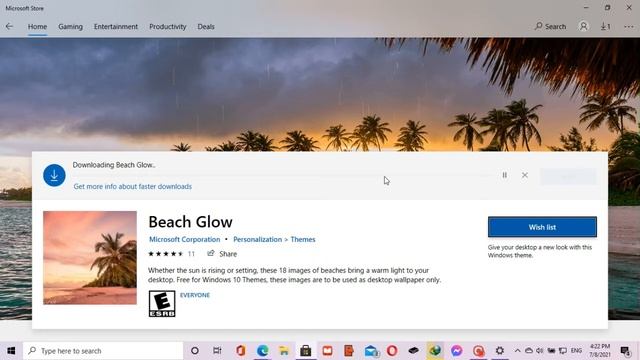Click the taskbar search field
The image size is (640, 360).
(x=103, y=351)
